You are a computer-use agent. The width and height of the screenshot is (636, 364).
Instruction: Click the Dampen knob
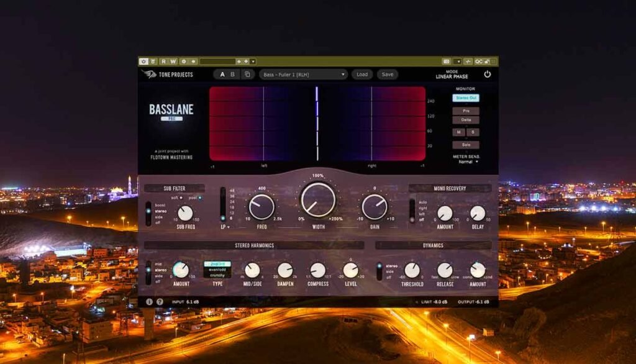(285, 270)
